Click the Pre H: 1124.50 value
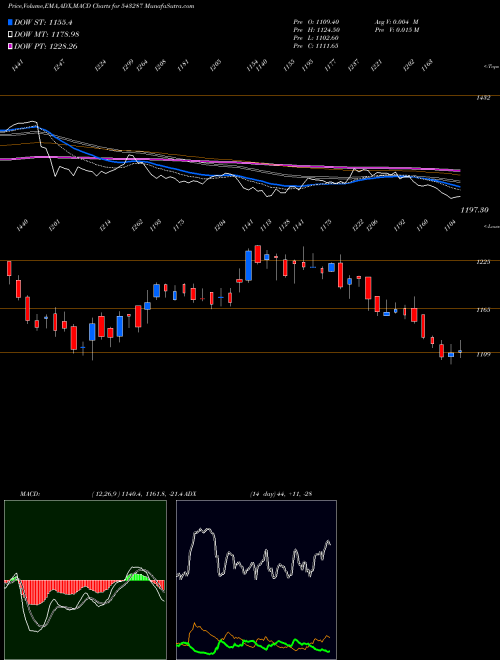This screenshot has height=660, width=500. coord(316,29)
